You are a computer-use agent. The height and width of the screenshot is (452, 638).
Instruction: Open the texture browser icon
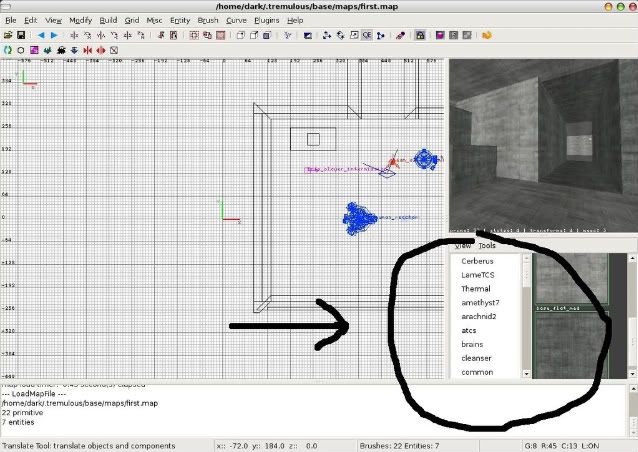(467, 35)
